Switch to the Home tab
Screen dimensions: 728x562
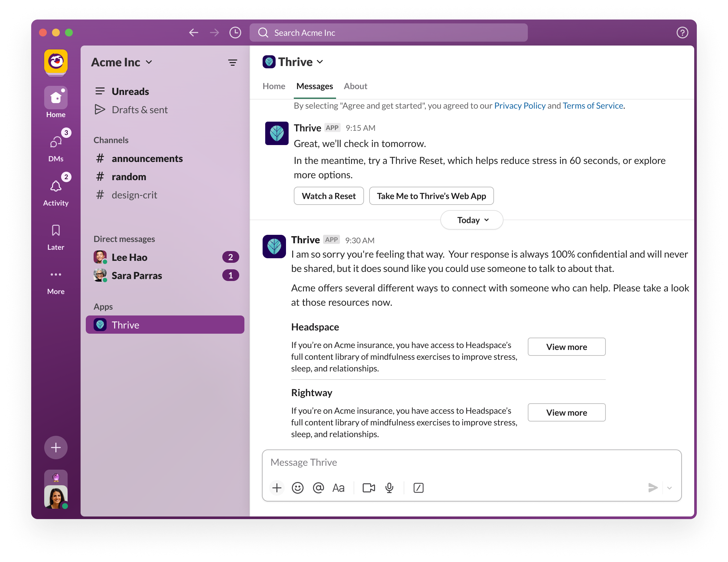pyautogui.click(x=274, y=87)
